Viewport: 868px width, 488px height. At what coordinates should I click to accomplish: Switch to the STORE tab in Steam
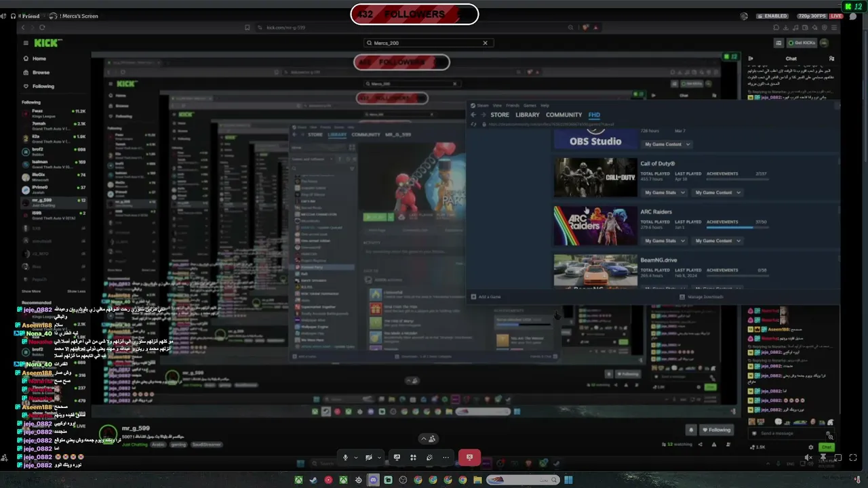click(x=499, y=115)
